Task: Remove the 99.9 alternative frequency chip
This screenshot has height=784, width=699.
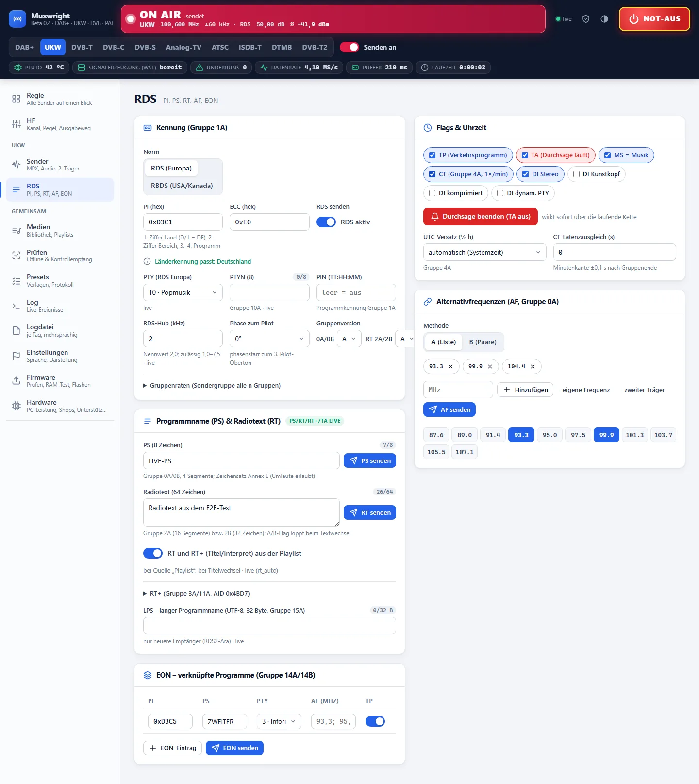Action: coord(490,367)
